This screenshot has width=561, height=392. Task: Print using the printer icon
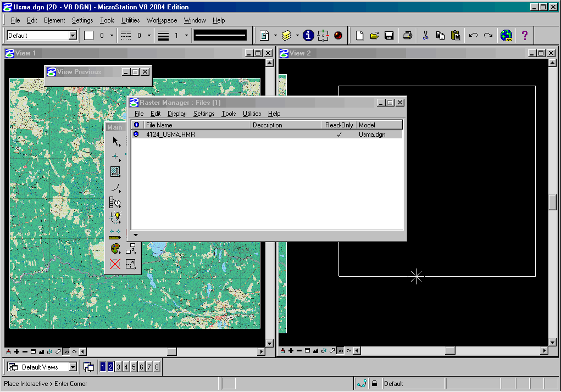click(x=407, y=35)
